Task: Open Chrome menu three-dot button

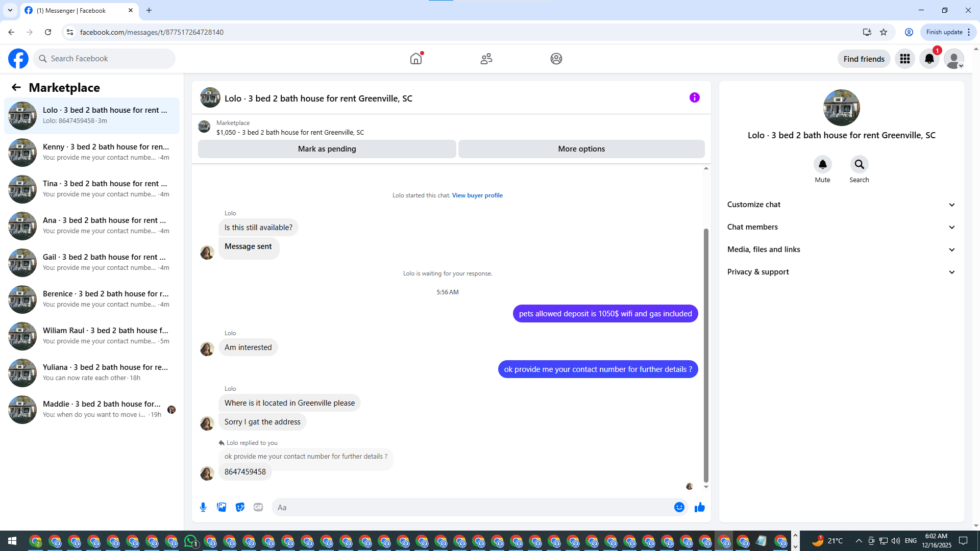Action: pyautogui.click(x=969, y=32)
